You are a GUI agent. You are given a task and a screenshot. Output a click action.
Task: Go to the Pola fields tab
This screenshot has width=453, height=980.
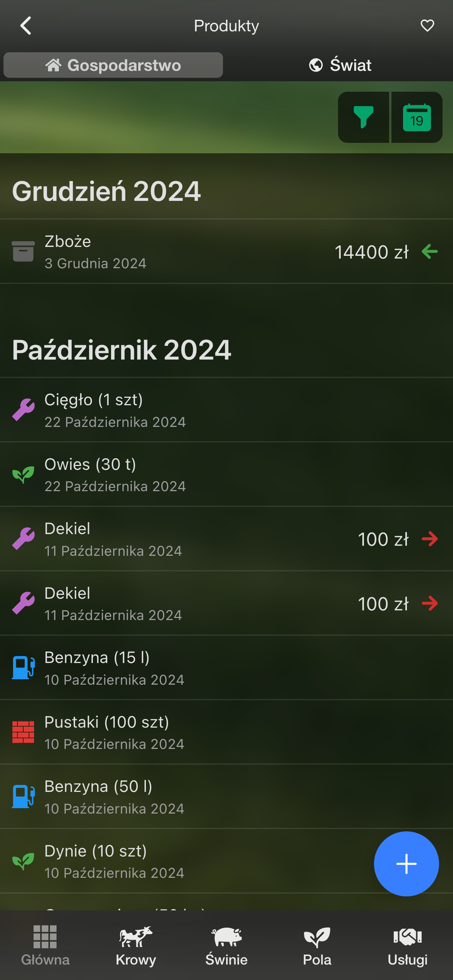pos(317,945)
